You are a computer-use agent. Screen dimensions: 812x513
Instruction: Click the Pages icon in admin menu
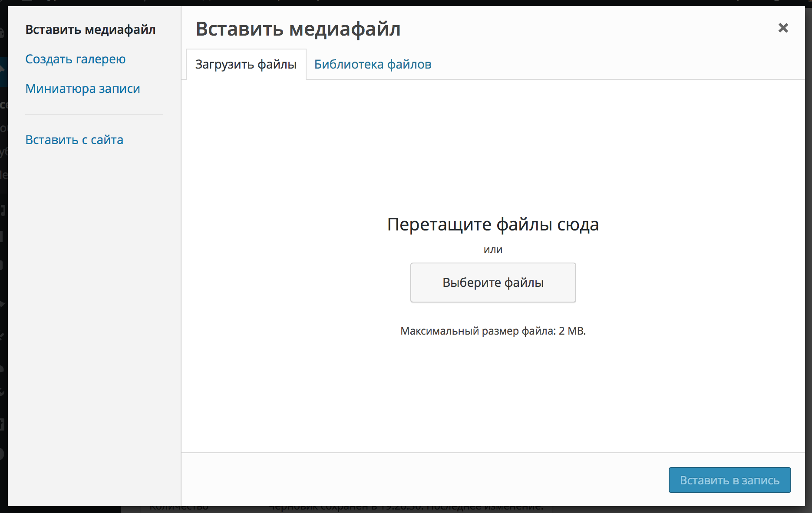coord(3,237)
